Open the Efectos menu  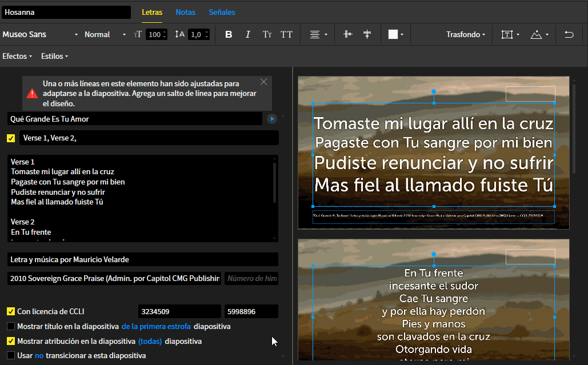(17, 56)
